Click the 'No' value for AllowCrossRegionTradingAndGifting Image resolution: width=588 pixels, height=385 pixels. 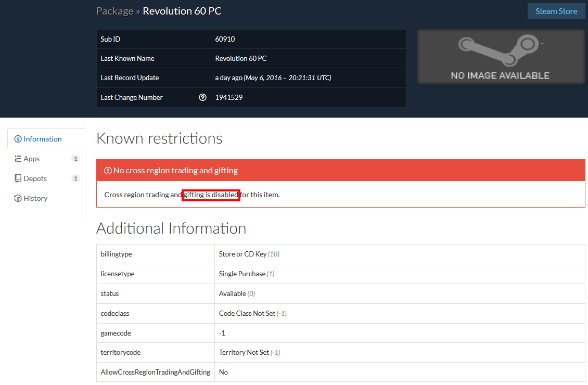click(x=223, y=373)
